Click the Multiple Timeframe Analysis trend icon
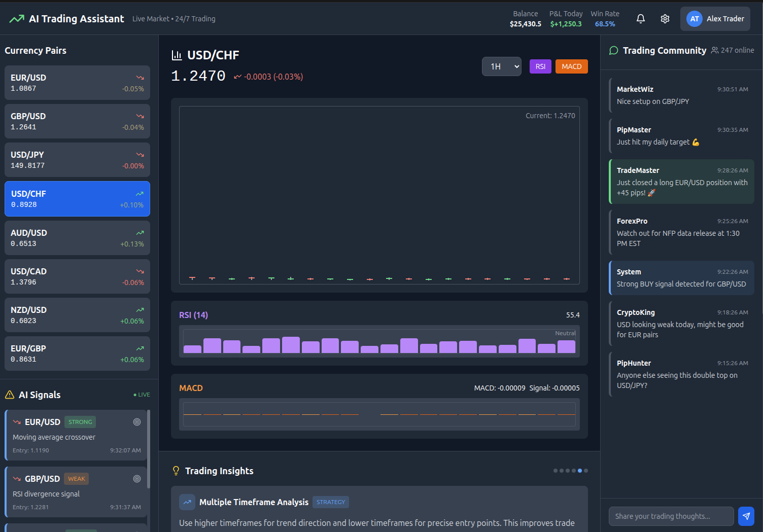This screenshot has width=763, height=532. pos(187,502)
